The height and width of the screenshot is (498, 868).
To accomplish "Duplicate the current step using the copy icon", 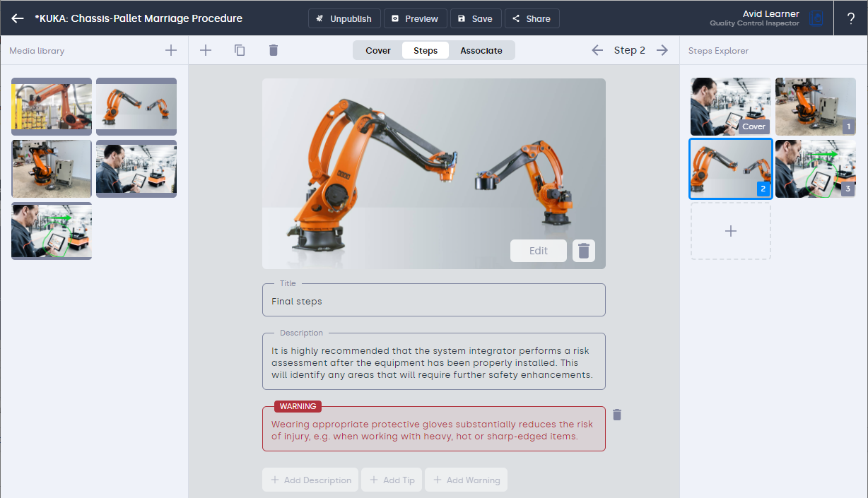I will [x=240, y=50].
